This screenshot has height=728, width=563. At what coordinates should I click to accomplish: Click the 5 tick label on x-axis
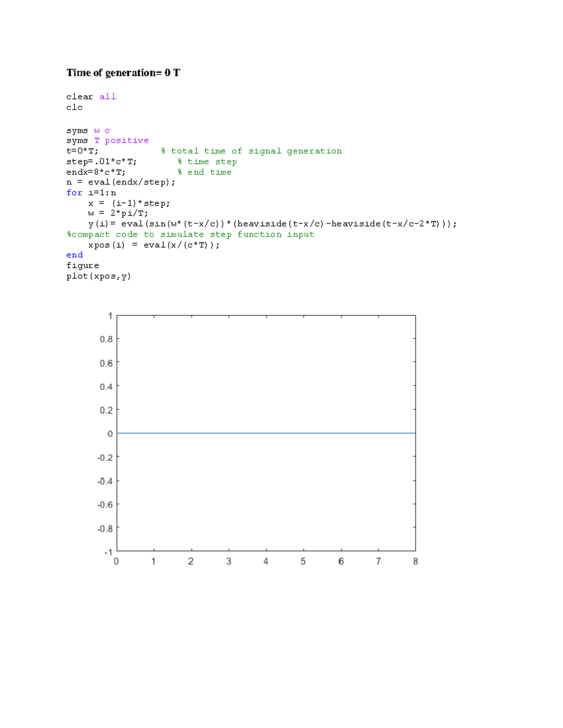point(303,562)
